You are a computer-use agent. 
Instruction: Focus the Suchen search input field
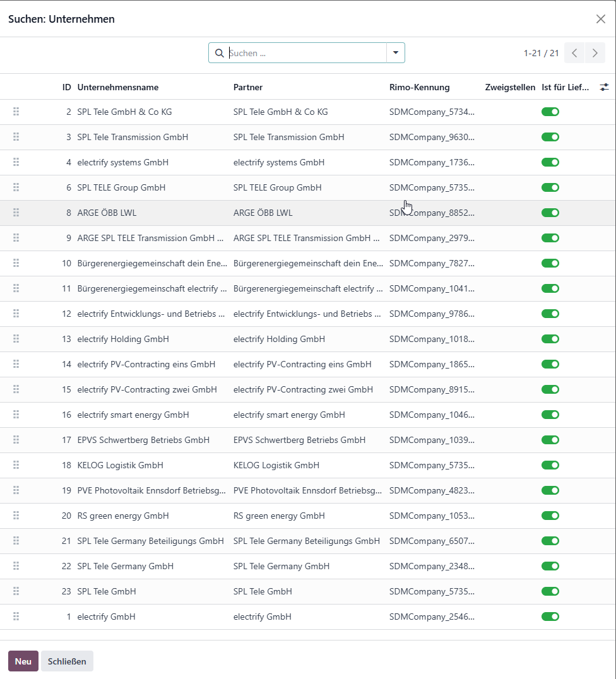coord(307,53)
